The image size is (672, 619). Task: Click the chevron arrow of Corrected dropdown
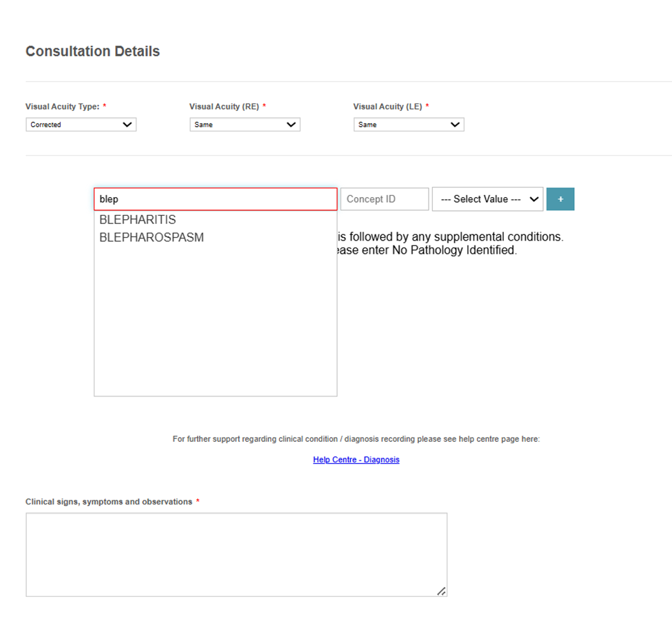[127, 124]
